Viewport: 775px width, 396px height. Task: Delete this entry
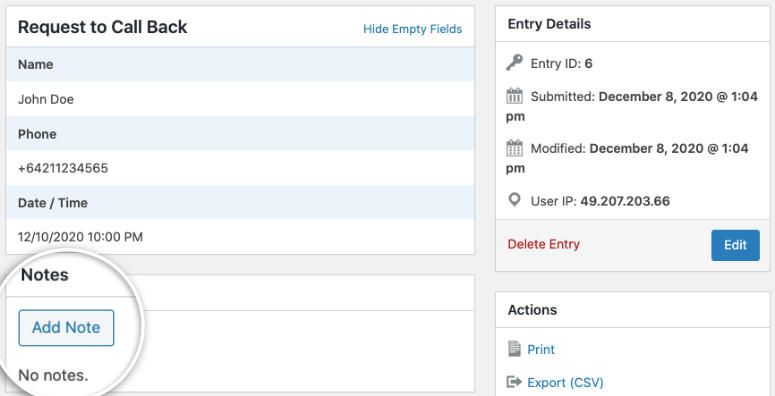[x=543, y=244]
